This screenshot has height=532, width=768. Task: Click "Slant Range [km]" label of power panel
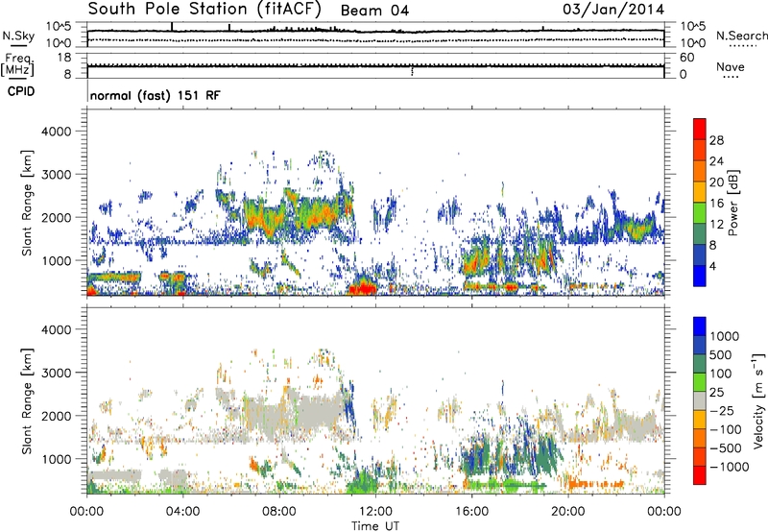tap(27, 203)
